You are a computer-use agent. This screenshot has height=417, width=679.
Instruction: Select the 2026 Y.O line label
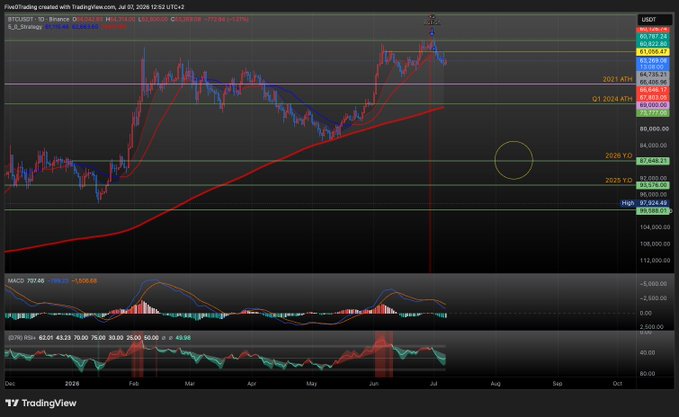618,155
